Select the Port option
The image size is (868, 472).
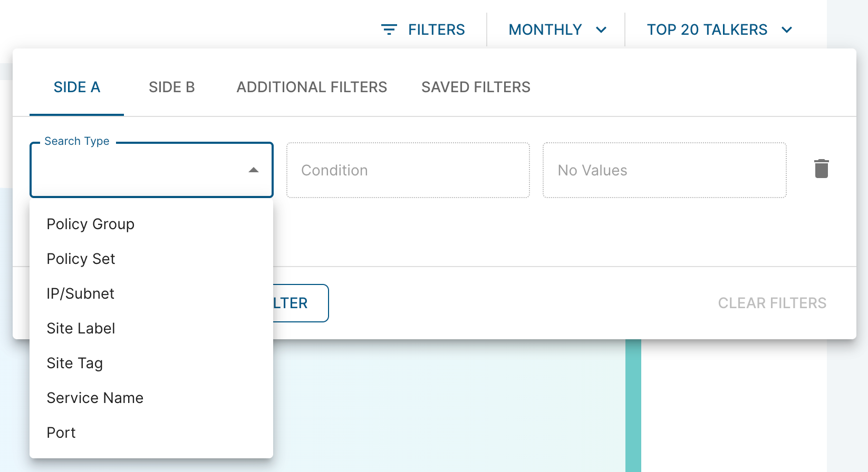tap(151, 432)
